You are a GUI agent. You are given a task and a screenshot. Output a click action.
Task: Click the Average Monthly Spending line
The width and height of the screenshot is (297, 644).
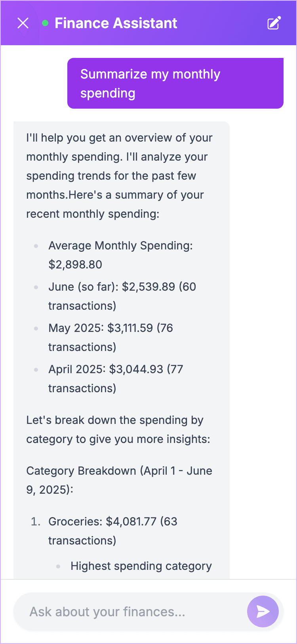click(x=120, y=255)
